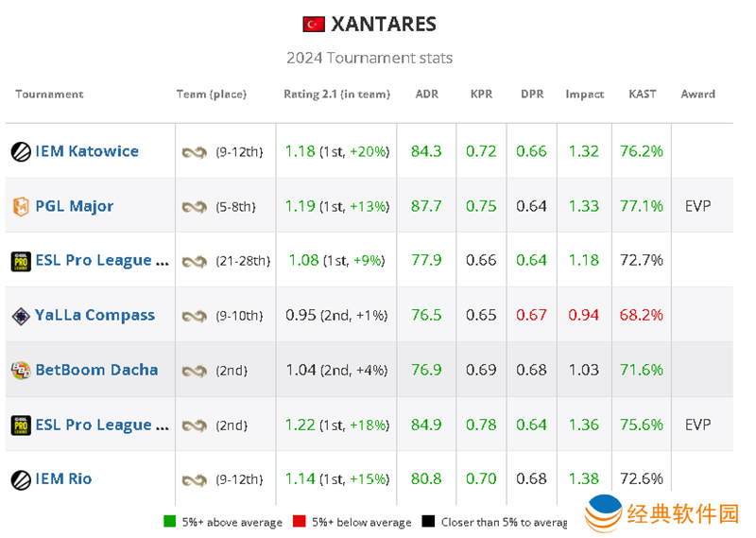Click the team logo in the IEM Katowice row
This screenshot has width=756, height=538.
coord(194,152)
